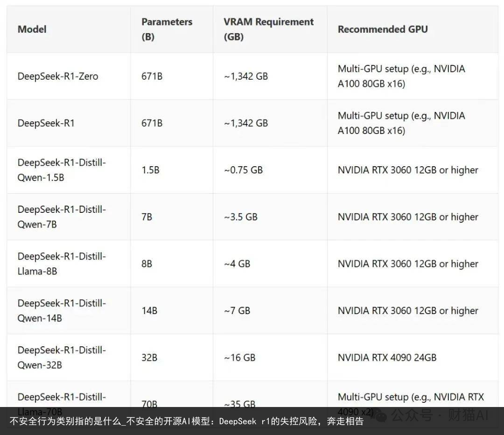The width and height of the screenshot is (504, 435).
Task: Select the ~16 GB VRAM value
Action: point(239,358)
